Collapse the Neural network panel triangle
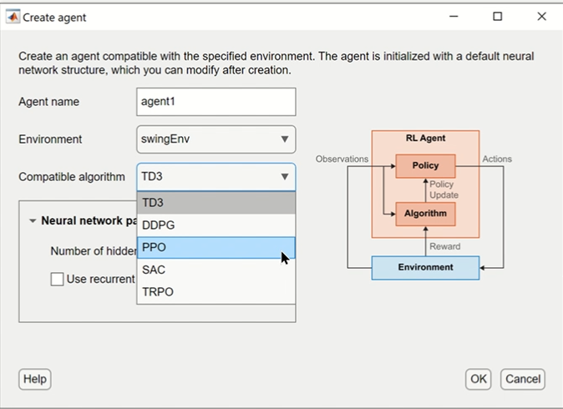The width and height of the screenshot is (563, 409). point(33,221)
